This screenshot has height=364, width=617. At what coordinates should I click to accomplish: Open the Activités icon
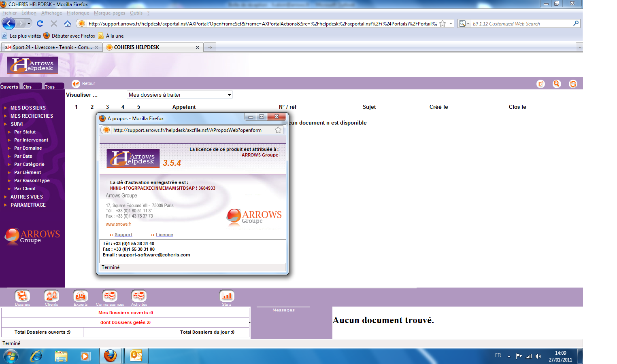click(x=139, y=296)
